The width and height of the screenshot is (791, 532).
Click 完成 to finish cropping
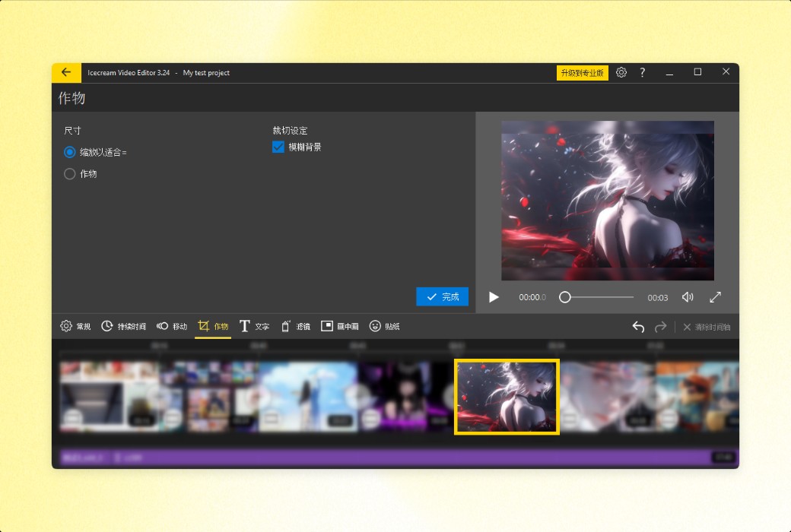pos(442,296)
